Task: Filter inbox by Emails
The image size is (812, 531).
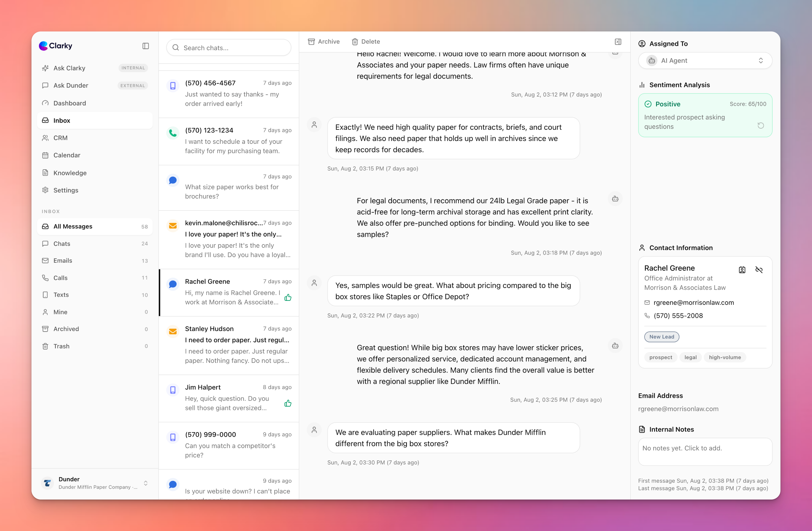Action: [95, 261]
